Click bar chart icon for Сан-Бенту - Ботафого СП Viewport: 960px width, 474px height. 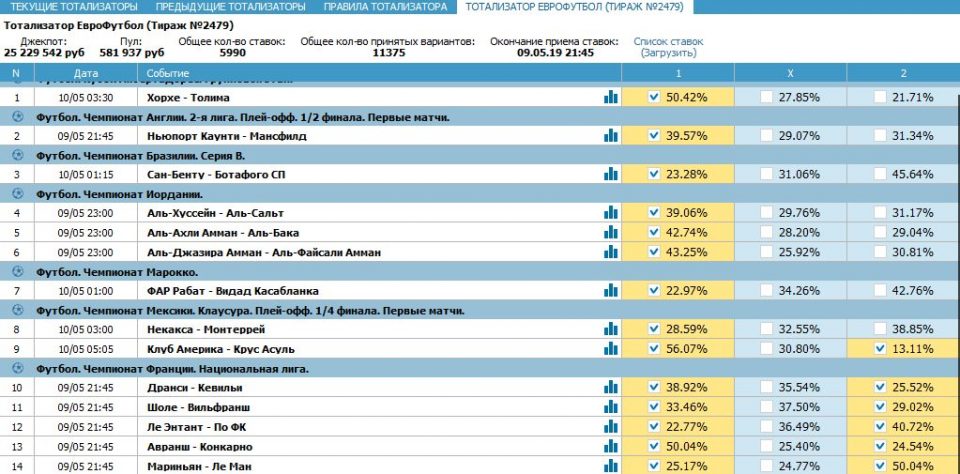(610, 174)
